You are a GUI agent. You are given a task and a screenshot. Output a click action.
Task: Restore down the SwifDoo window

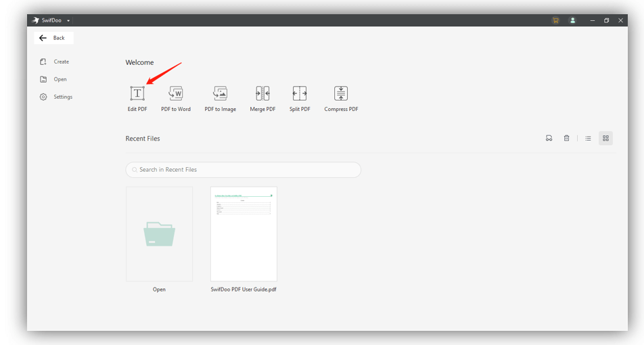pyautogui.click(x=607, y=20)
